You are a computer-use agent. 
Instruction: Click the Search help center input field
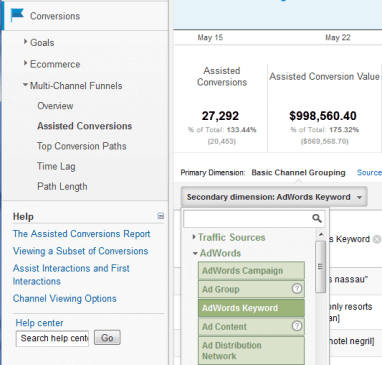coord(52,338)
